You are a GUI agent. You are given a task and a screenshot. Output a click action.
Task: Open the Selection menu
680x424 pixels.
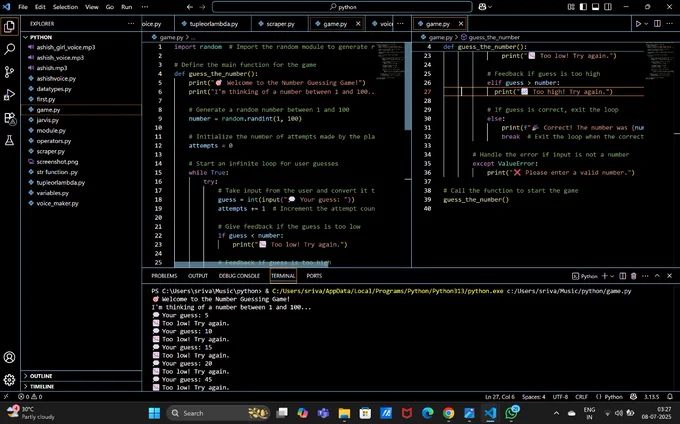(x=65, y=7)
